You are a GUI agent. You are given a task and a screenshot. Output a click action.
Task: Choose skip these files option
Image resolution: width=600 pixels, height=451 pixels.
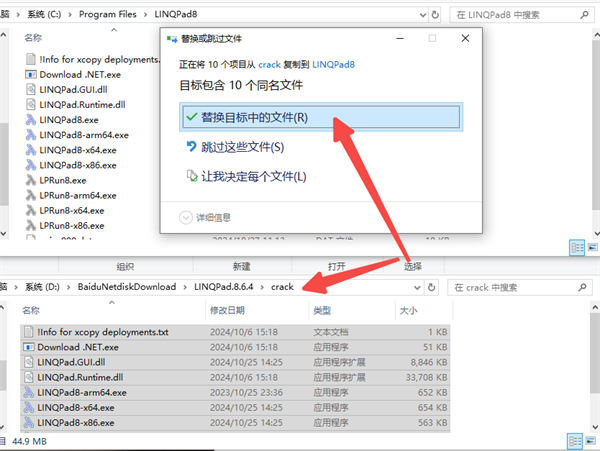coord(235,147)
